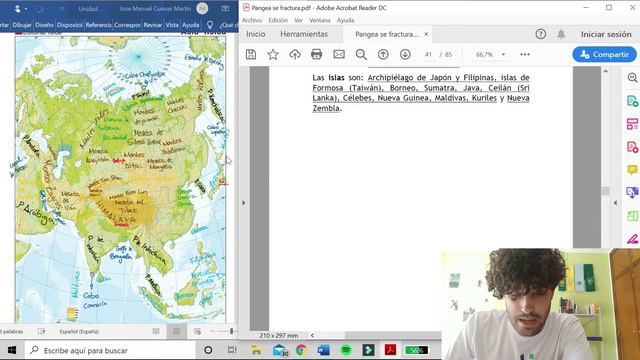Open the Ayuda menu in Acrobat
The width and height of the screenshot is (640, 360).
[x=345, y=20]
